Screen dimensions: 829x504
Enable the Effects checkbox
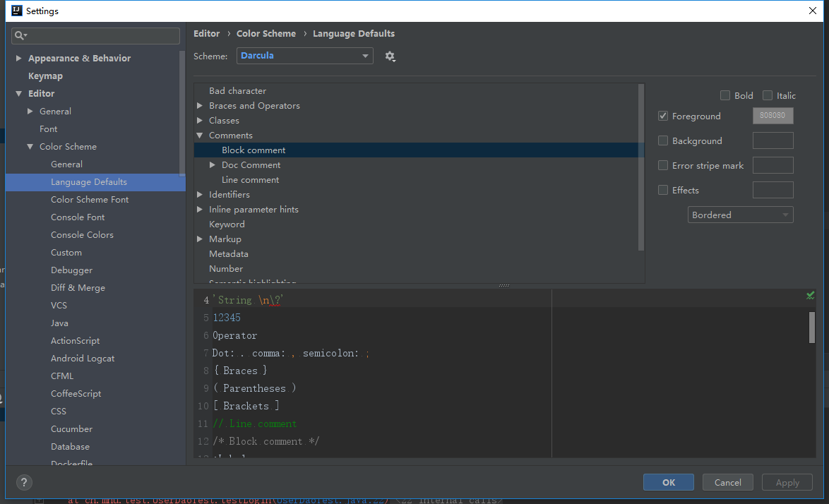tap(663, 190)
